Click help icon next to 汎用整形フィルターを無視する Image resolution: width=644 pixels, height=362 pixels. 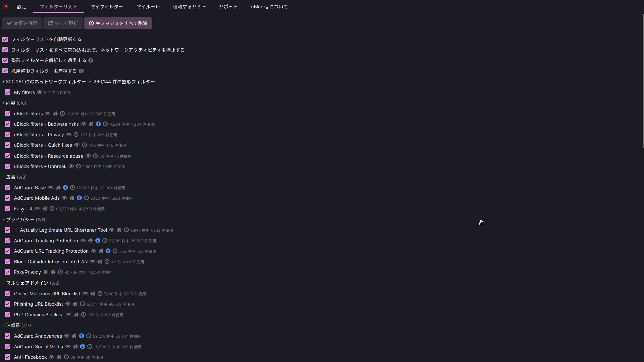81,71
